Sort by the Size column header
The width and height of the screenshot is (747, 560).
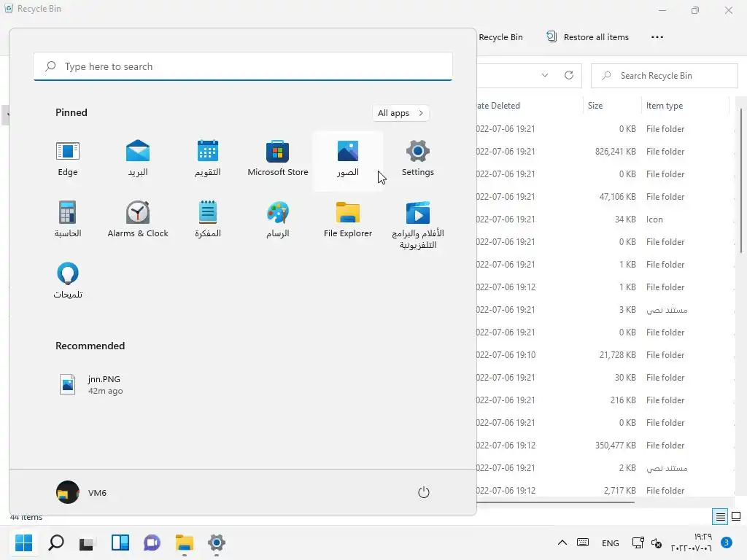(612, 106)
